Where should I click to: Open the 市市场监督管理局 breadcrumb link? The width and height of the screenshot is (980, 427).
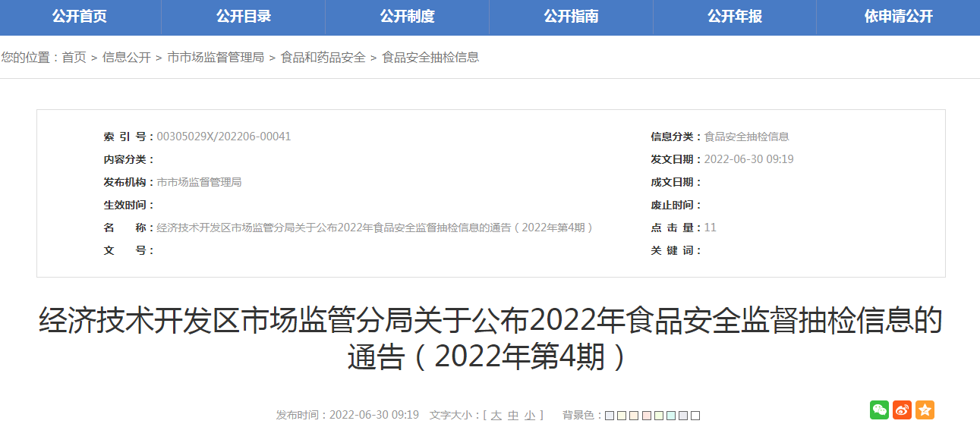coord(216,58)
